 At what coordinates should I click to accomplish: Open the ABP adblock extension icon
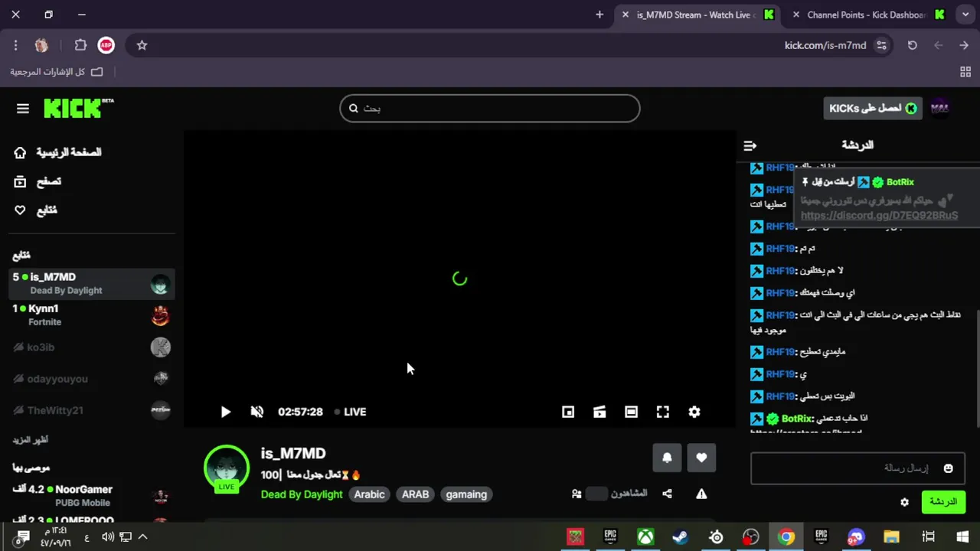pos(106,45)
